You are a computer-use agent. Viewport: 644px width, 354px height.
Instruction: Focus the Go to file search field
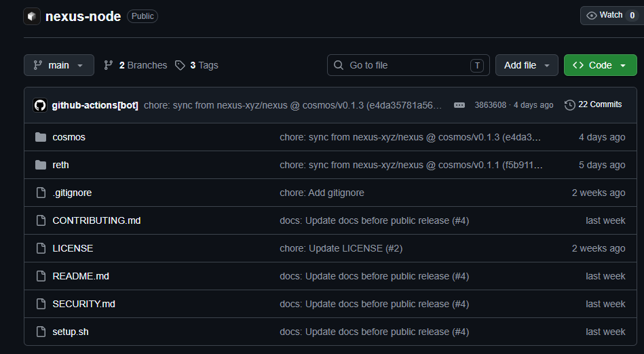click(409, 65)
